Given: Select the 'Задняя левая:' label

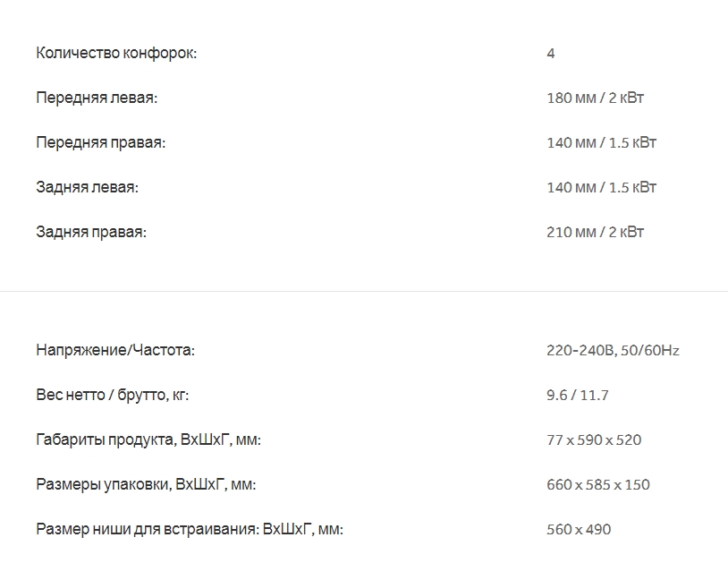Looking at the screenshot, I should 88,187.
